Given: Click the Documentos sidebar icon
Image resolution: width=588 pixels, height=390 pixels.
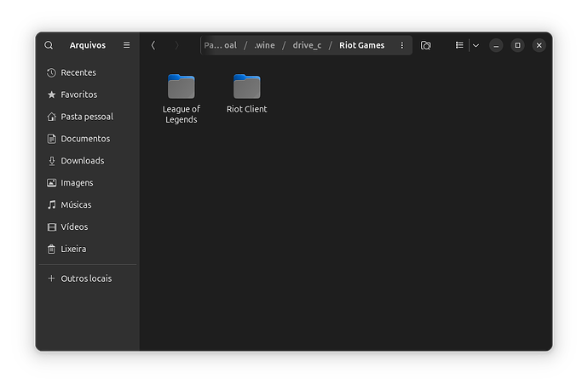Looking at the screenshot, I should 51,139.
